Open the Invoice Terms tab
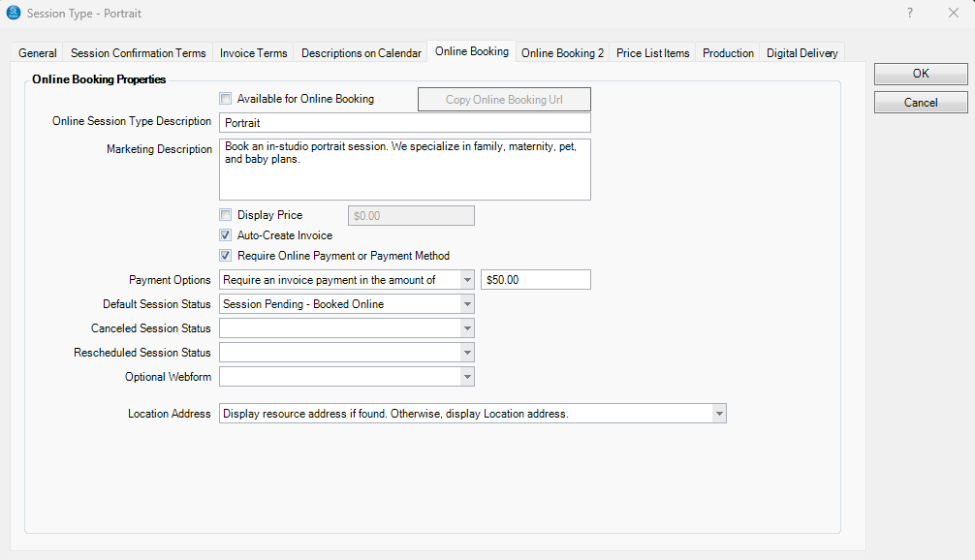This screenshot has height=560, width=975. pos(253,53)
